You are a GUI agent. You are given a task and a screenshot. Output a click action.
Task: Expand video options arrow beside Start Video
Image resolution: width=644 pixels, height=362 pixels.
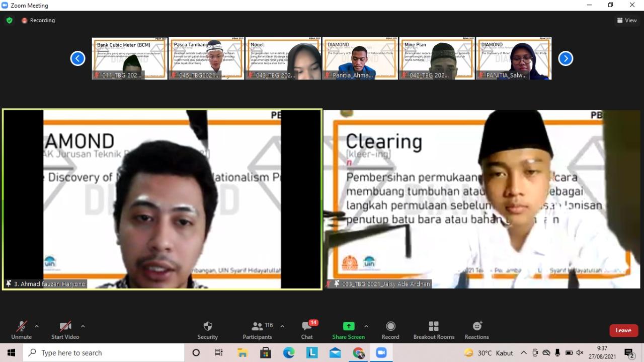pos(83,326)
